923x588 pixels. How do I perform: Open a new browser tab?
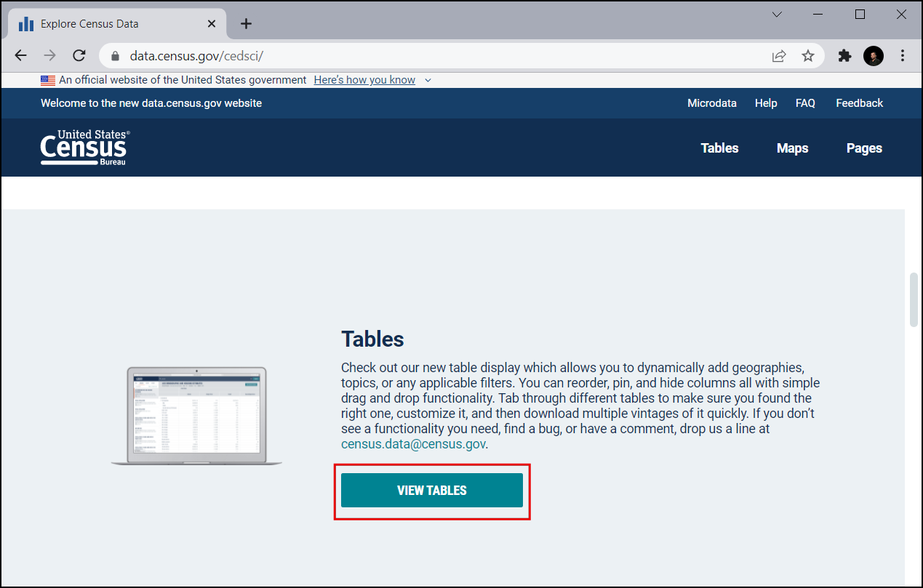[246, 23]
